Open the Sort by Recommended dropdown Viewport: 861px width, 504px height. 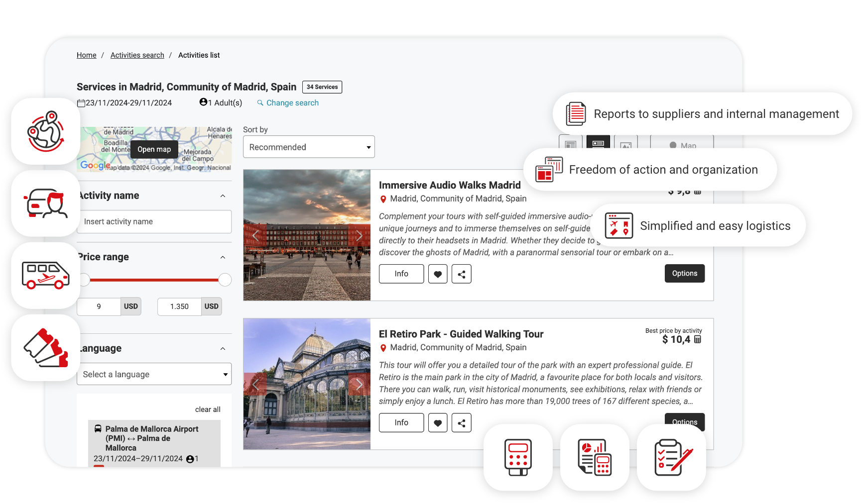(x=309, y=147)
